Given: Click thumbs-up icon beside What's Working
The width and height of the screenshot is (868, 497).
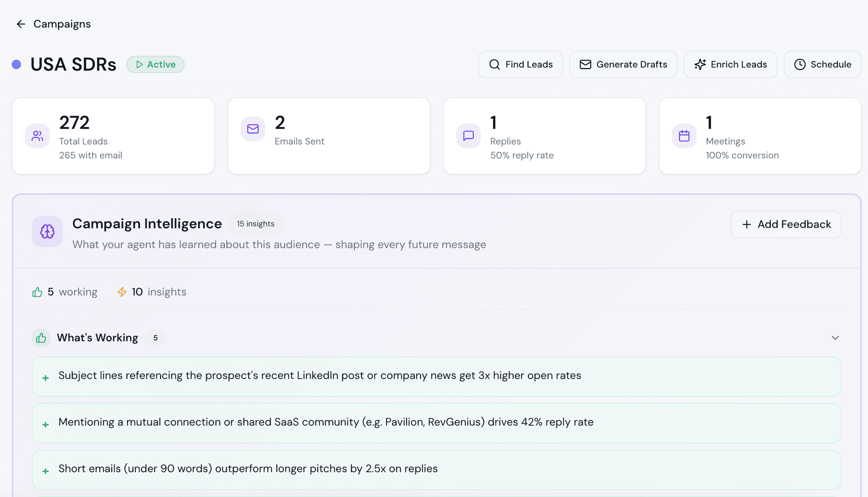Looking at the screenshot, I should coord(41,338).
